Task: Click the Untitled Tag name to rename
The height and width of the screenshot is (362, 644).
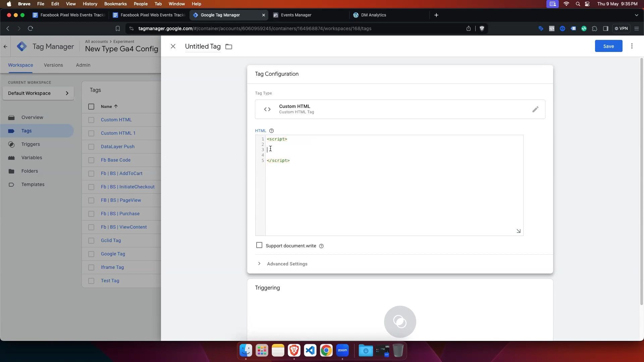Action: click(x=203, y=47)
